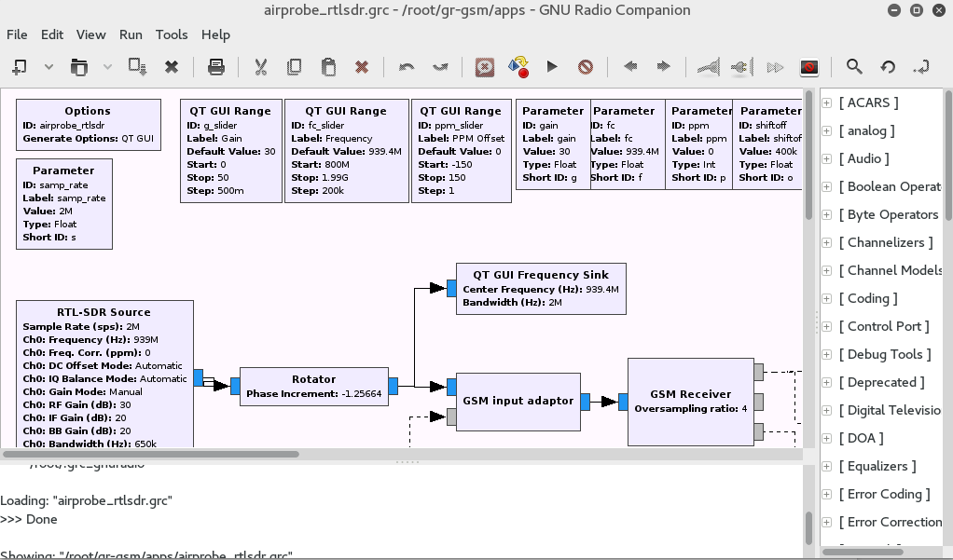Select the Equalizers tree row
Screen dimensions: 953x560
[x=880, y=467]
